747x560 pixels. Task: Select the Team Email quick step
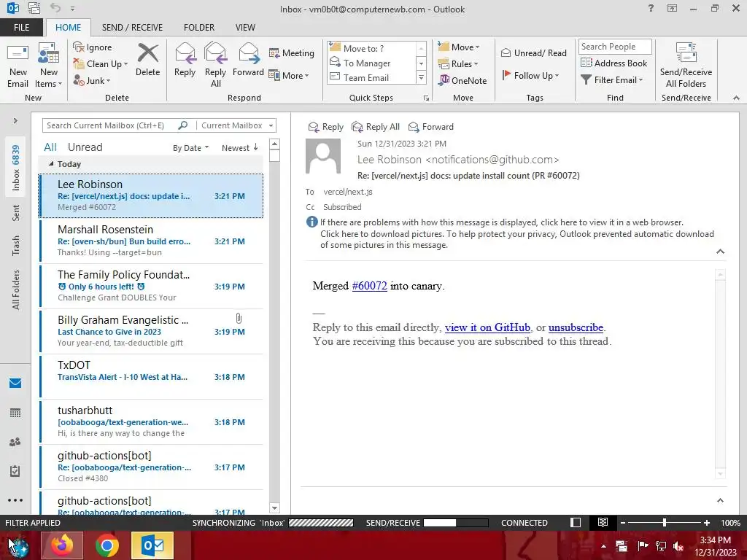click(x=371, y=77)
